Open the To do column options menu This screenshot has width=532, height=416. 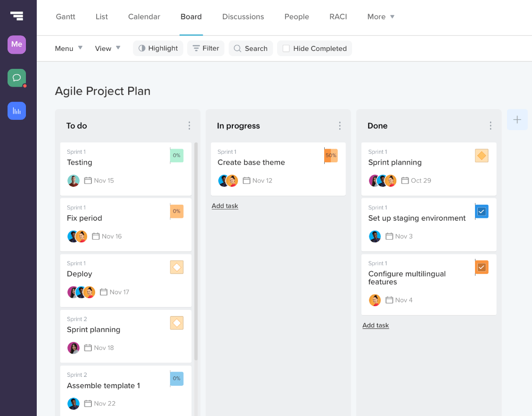tap(189, 125)
